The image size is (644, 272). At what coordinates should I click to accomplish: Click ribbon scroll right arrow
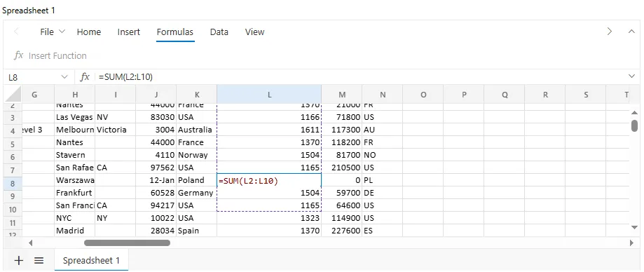coord(610,32)
